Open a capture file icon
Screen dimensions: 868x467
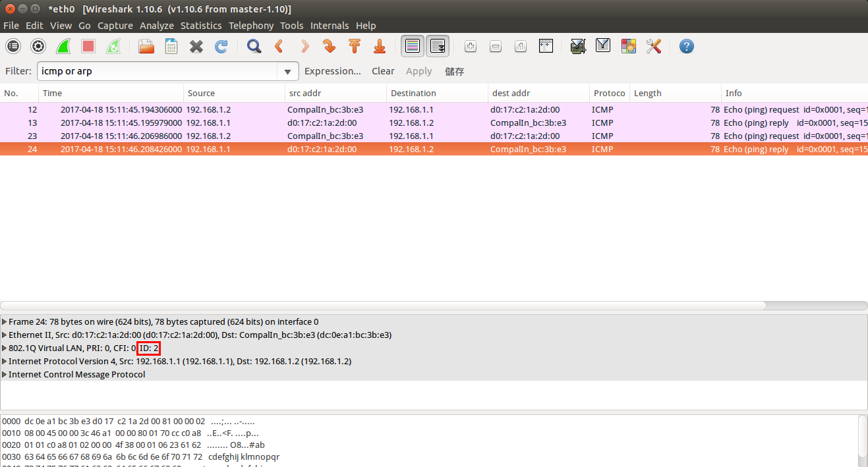point(146,46)
